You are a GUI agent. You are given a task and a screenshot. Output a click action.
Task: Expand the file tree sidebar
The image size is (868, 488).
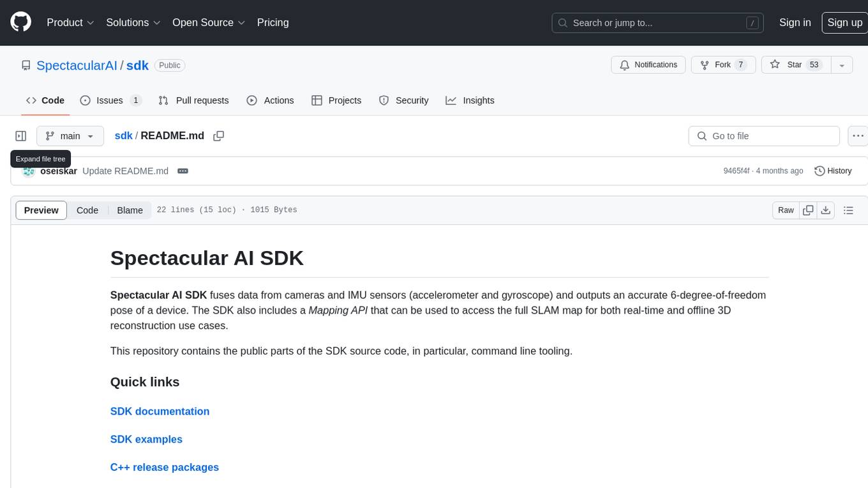pos(21,136)
